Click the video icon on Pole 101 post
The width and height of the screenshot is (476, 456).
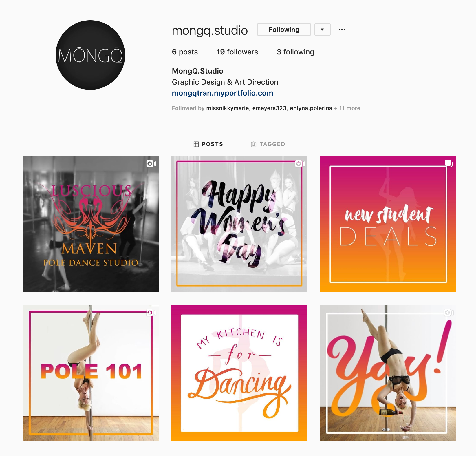[151, 313]
